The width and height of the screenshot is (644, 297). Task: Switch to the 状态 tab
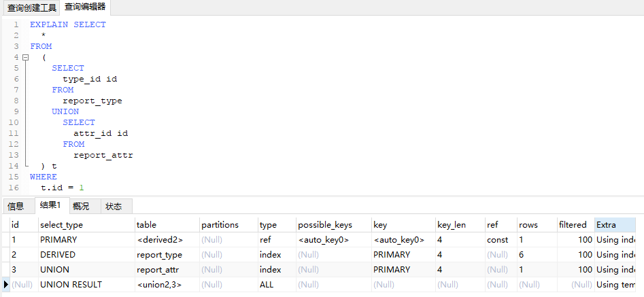114,206
